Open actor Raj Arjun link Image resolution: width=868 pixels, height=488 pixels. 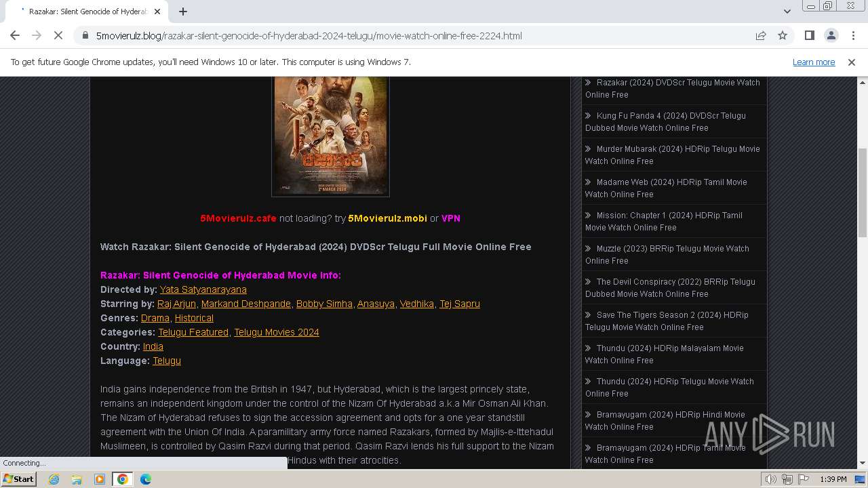(x=176, y=304)
